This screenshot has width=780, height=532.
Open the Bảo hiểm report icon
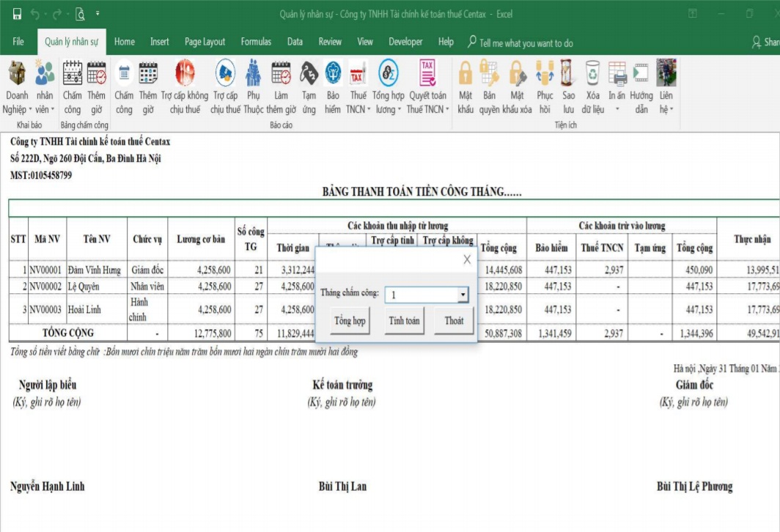pos(333,74)
